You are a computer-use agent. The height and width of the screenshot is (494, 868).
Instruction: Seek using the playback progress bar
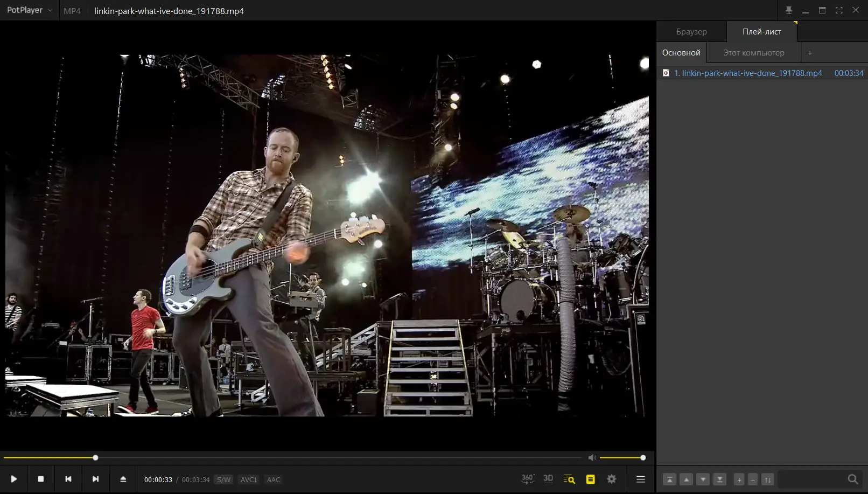click(x=292, y=457)
